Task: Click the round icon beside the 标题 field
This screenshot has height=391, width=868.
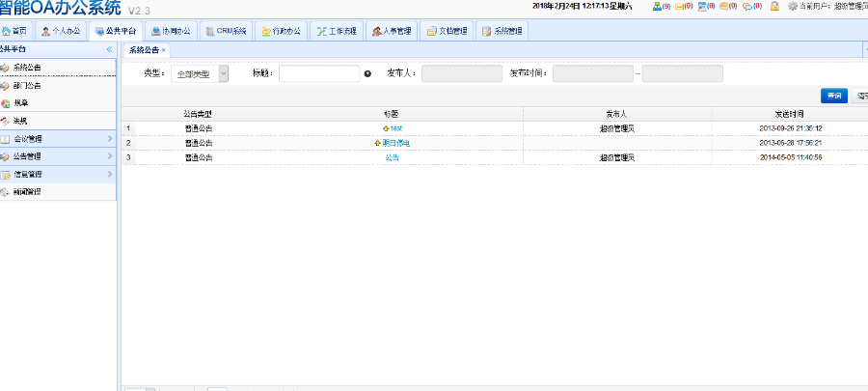Action: click(367, 73)
